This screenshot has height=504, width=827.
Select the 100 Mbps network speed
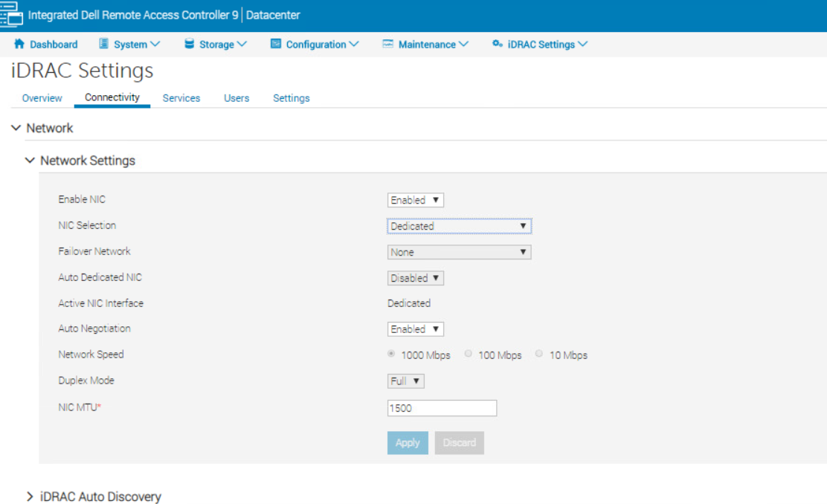pos(469,354)
